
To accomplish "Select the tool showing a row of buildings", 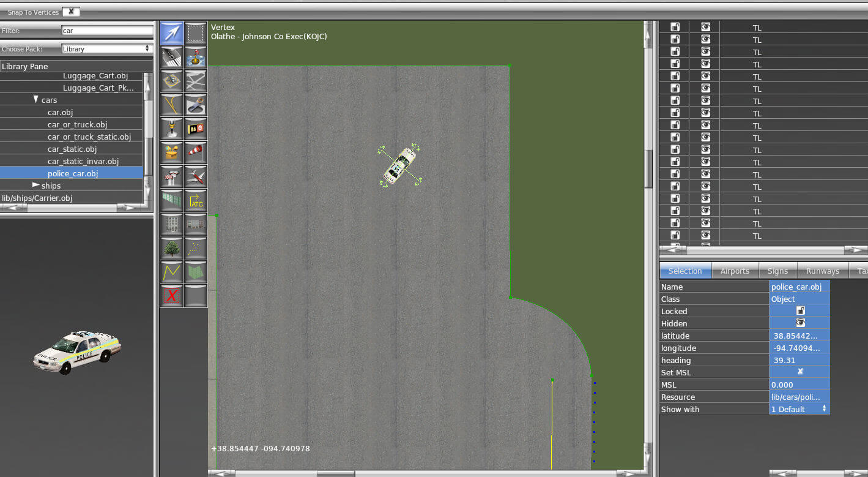I will pyautogui.click(x=196, y=224).
